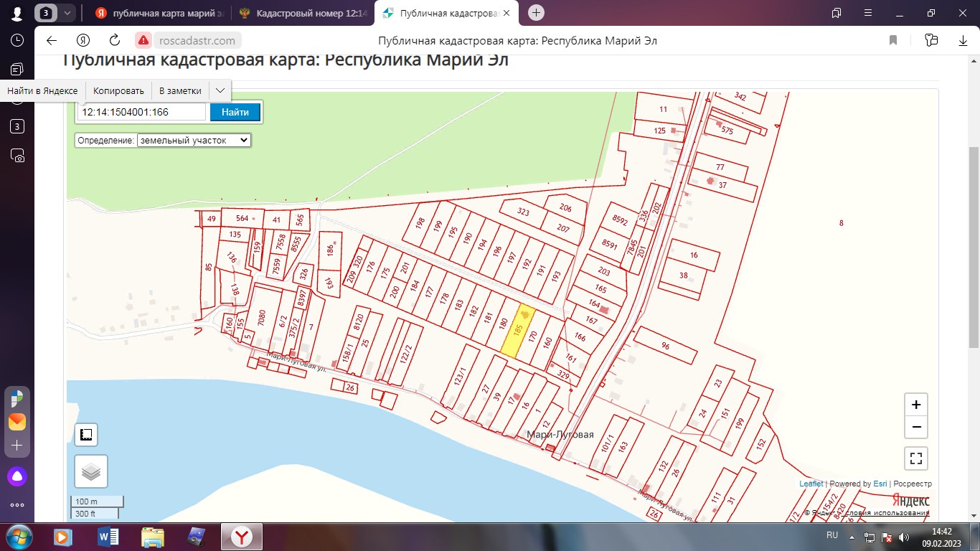Go back to the previous page

51,41
